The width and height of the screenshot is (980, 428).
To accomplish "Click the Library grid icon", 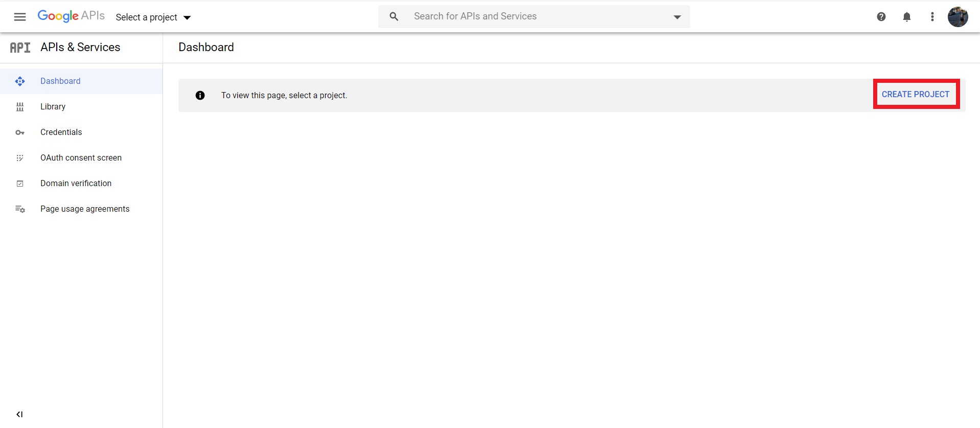I will [20, 107].
